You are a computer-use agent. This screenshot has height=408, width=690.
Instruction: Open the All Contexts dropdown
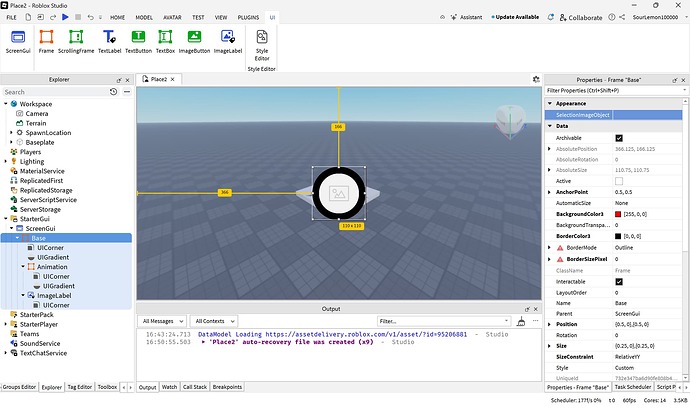point(214,321)
